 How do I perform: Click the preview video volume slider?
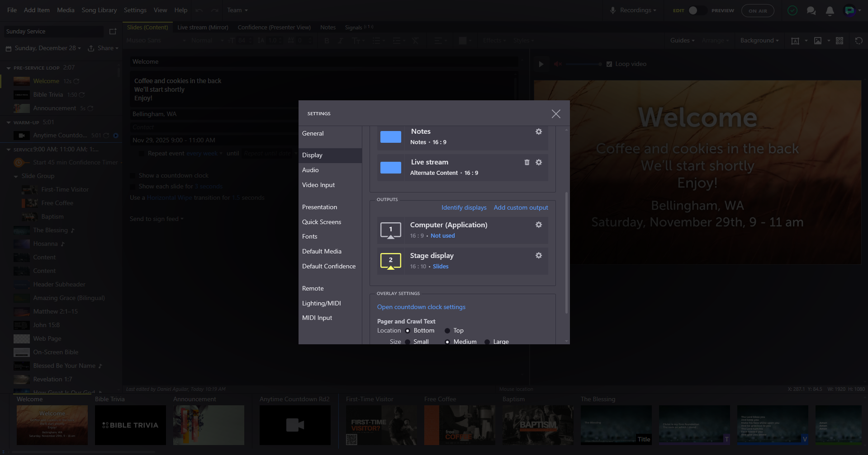coord(583,64)
